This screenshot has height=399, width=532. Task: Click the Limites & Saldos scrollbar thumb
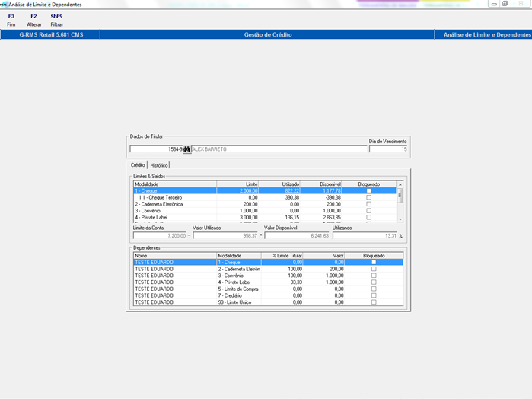coord(400,196)
